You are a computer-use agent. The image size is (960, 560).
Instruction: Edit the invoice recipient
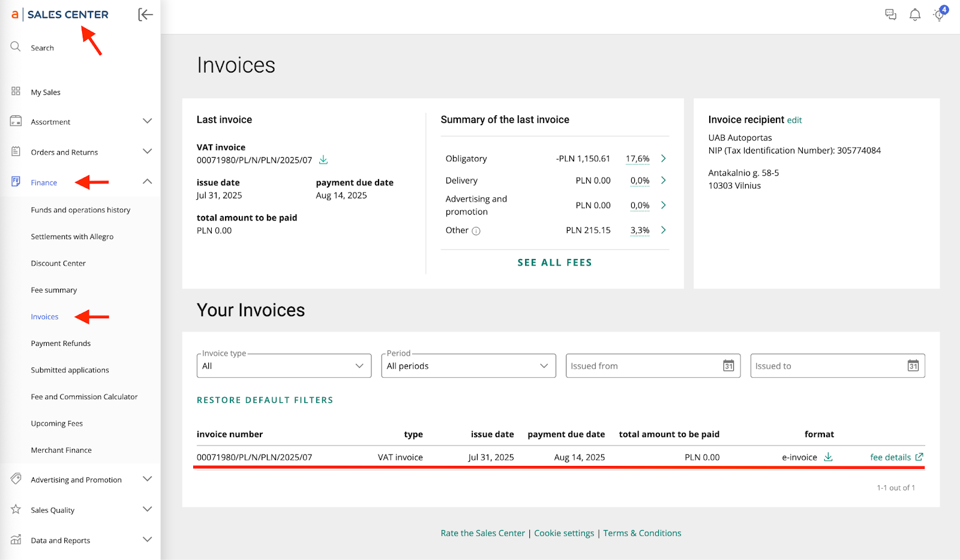pos(794,120)
